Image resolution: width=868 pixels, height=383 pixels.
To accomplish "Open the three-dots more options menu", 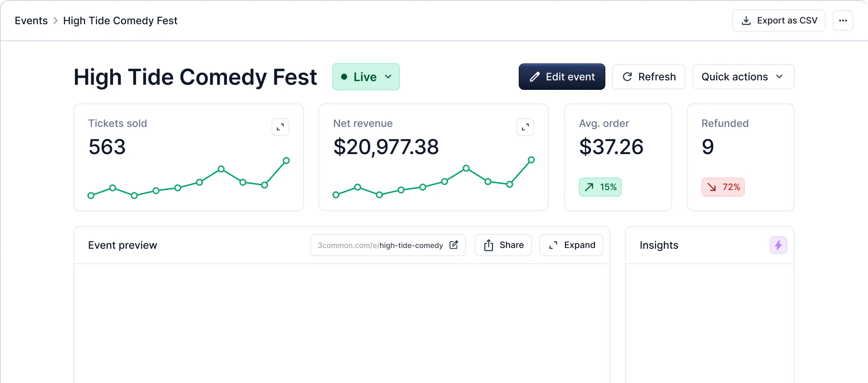I will [x=843, y=21].
